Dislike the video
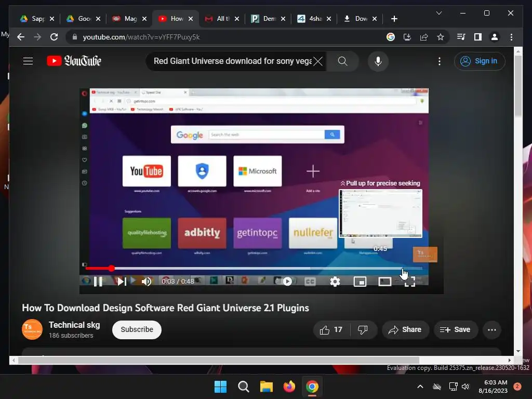The width and height of the screenshot is (532, 399). 363,330
